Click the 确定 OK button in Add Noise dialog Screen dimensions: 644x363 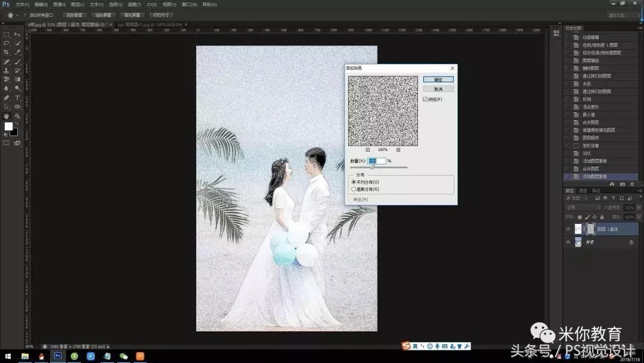438,79
